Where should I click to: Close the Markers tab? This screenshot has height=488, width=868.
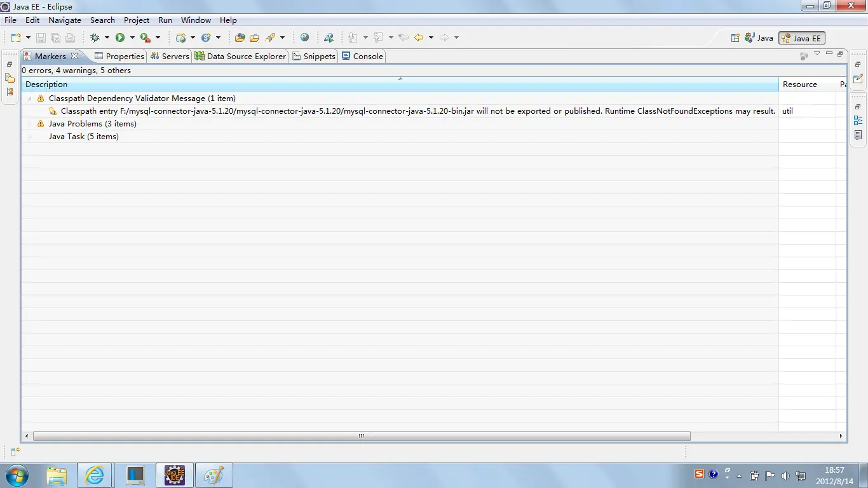click(x=74, y=56)
